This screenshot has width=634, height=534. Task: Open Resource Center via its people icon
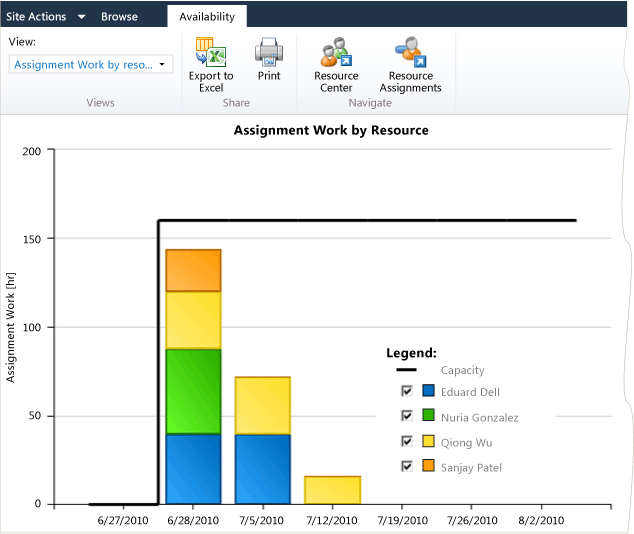pyautogui.click(x=336, y=52)
